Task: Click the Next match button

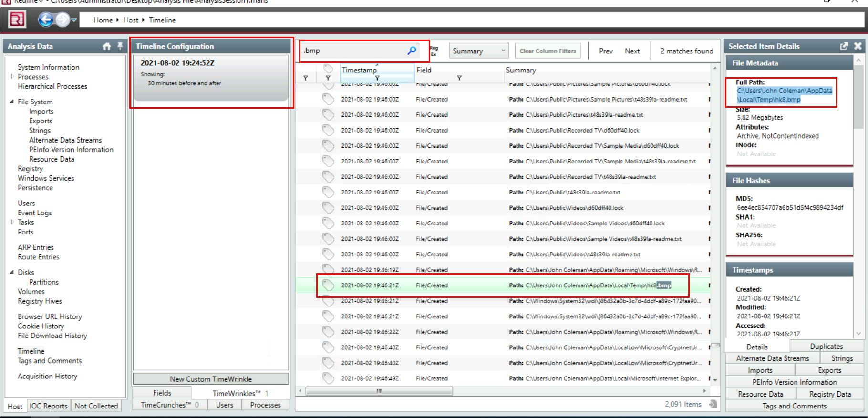Action: coord(632,51)
